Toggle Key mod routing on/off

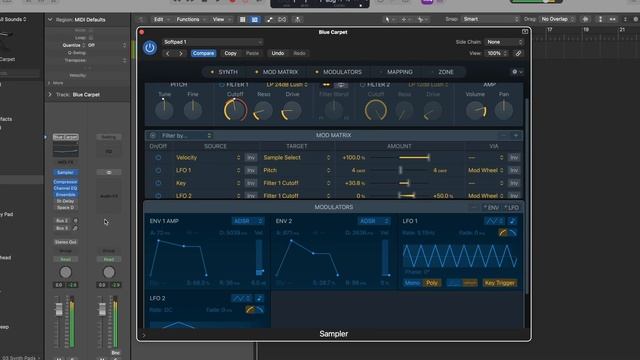(158, 183)
